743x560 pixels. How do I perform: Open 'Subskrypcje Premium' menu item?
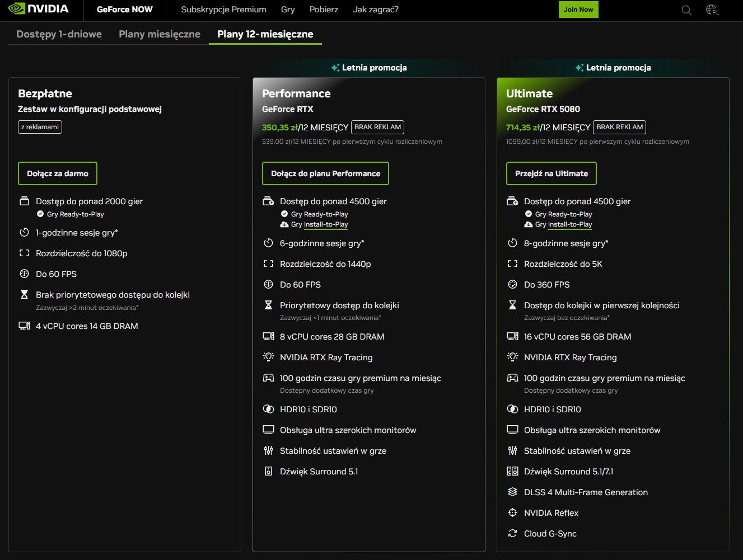[x=224, y=10]
